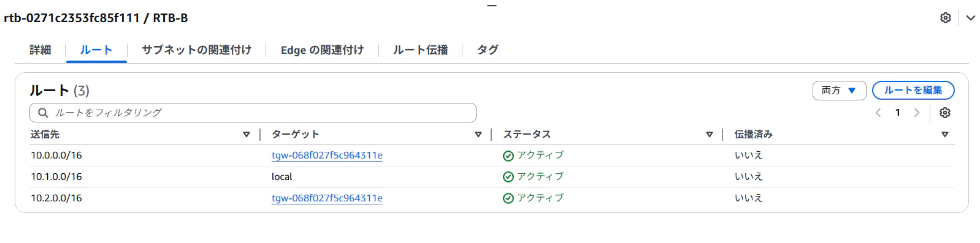The height and width of the screenshot is (243, 980).
Task: Click page number 1 in pagination
Action: 898,113
